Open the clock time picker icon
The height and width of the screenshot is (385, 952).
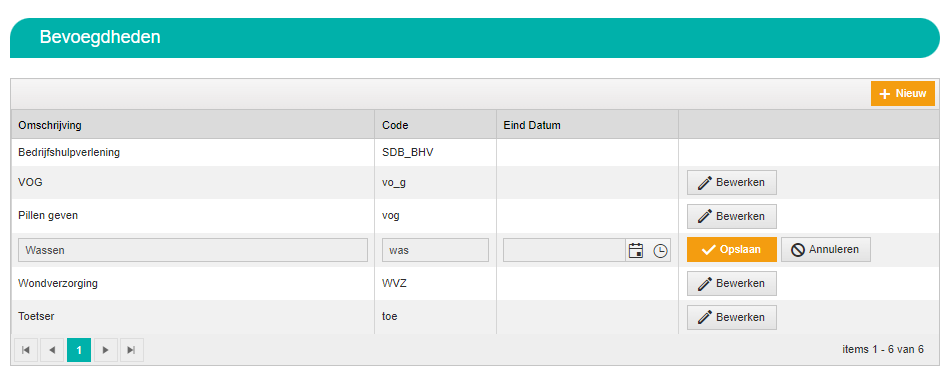point(660,250)
